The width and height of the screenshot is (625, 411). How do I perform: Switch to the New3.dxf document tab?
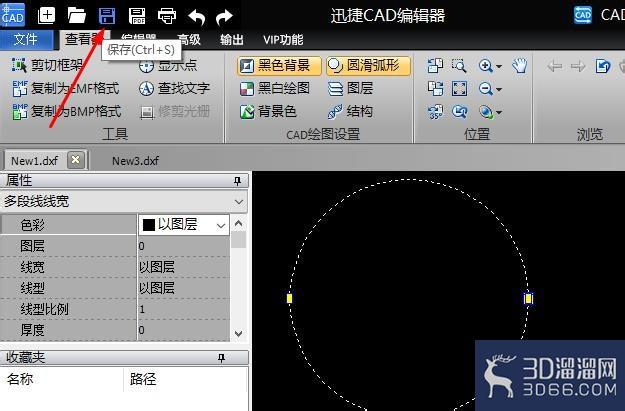(136, 161)
